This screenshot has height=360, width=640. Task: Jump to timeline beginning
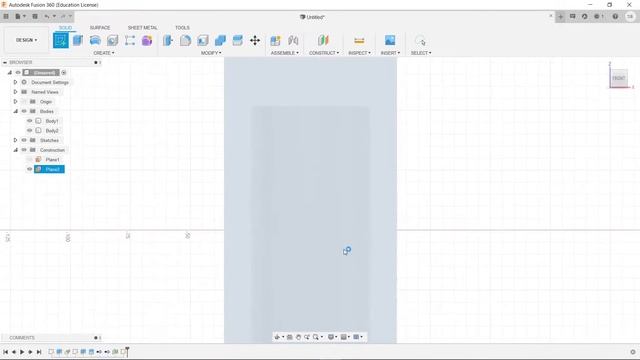click(x=5, y=352)
